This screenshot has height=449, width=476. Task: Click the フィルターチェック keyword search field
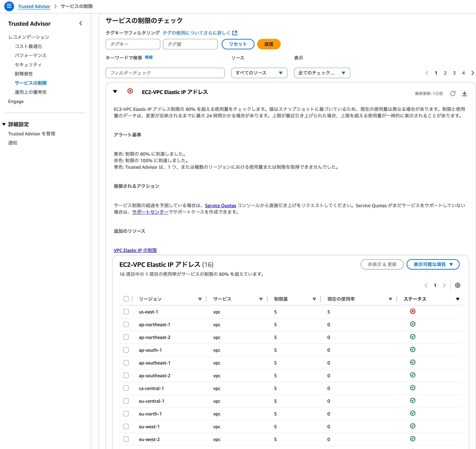click(165, 73)
